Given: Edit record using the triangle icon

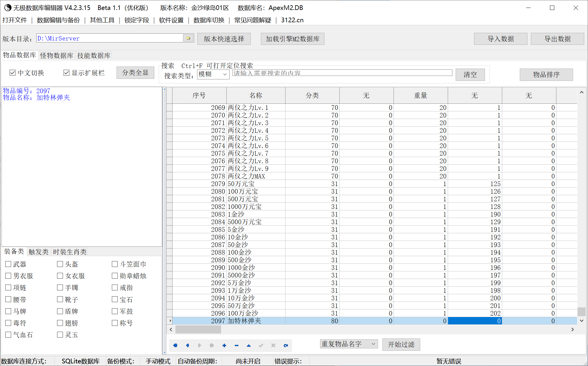Looking at the screenshot, I should pyautogui.click(x=249, y=345).
